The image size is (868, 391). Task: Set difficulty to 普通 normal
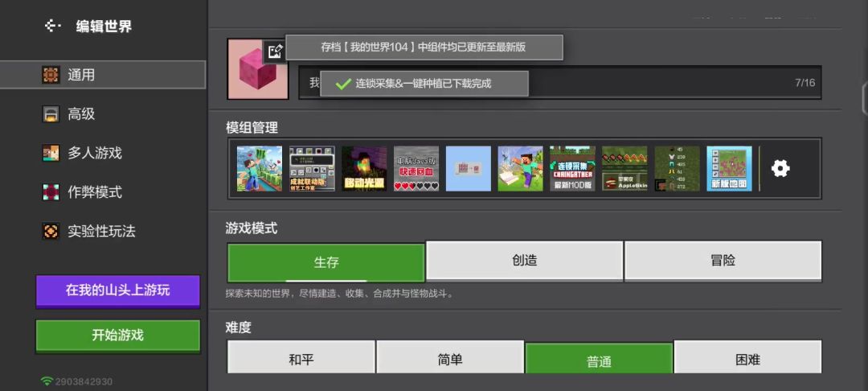point(599,360)
